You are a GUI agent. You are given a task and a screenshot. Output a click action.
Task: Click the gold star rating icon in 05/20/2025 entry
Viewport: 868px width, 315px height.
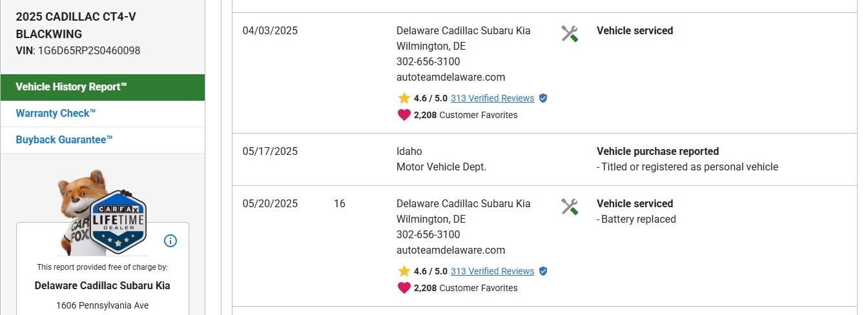[x=404, y=271]
